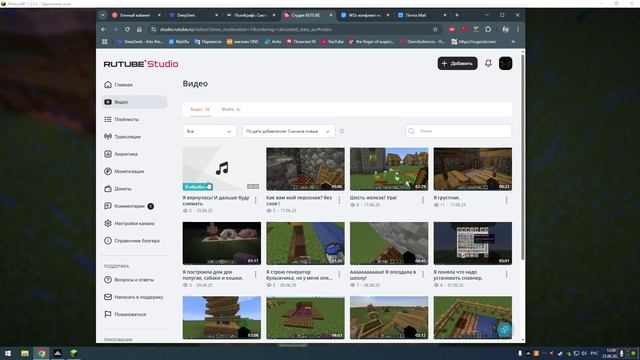Open Настройки канала gear item
This screenshot has height=360, width=640.
129,223
